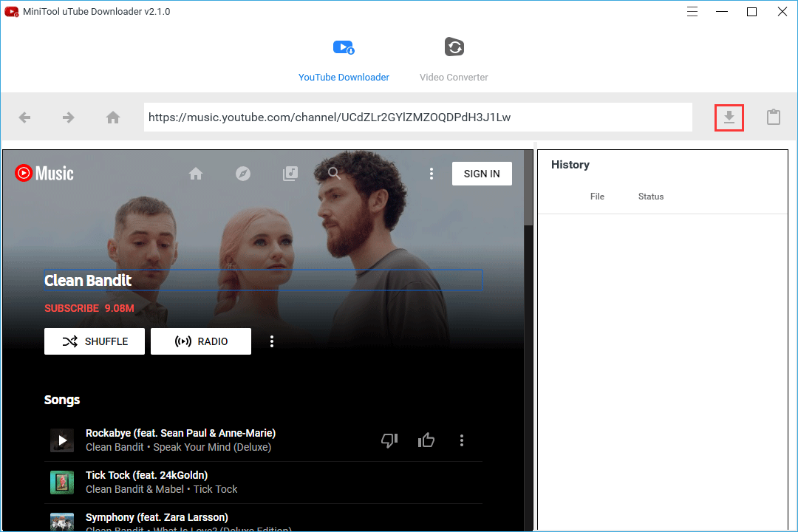Viewport: 798px width, 532px height.
Task: Return to the browser home page
Action: (x=113, y=117)
